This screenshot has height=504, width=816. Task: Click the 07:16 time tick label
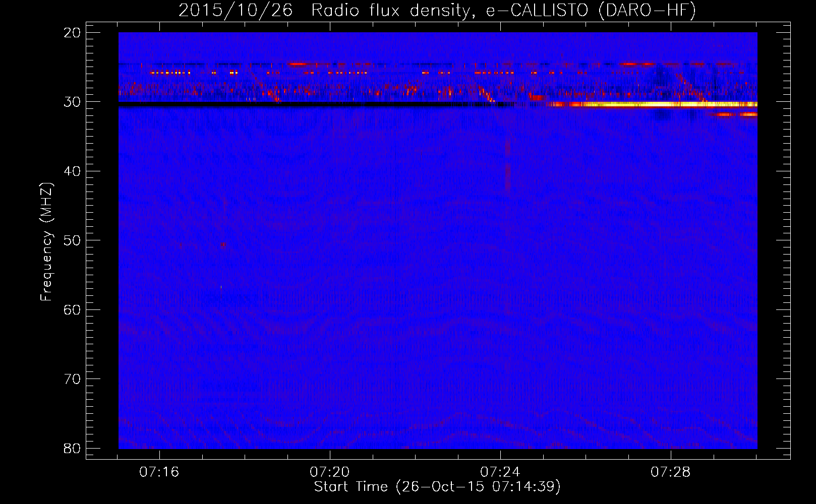tap(159, 472)
